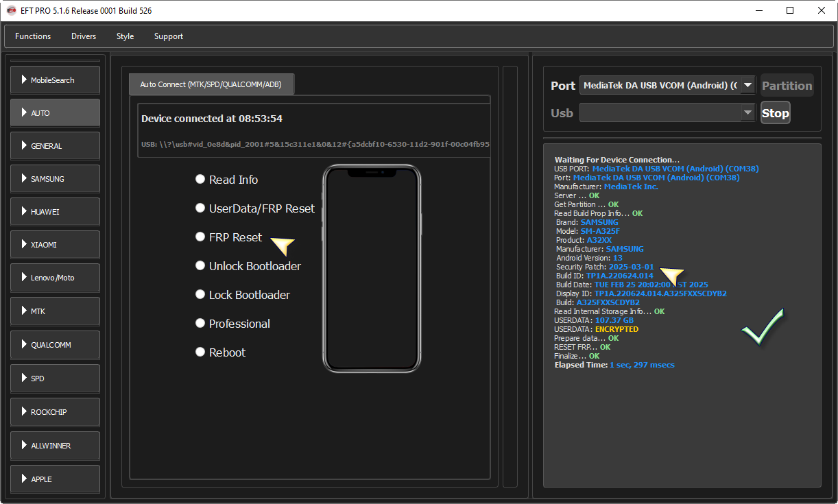
Task: Open the Usb dropdown list
Action: pos(667,113)
